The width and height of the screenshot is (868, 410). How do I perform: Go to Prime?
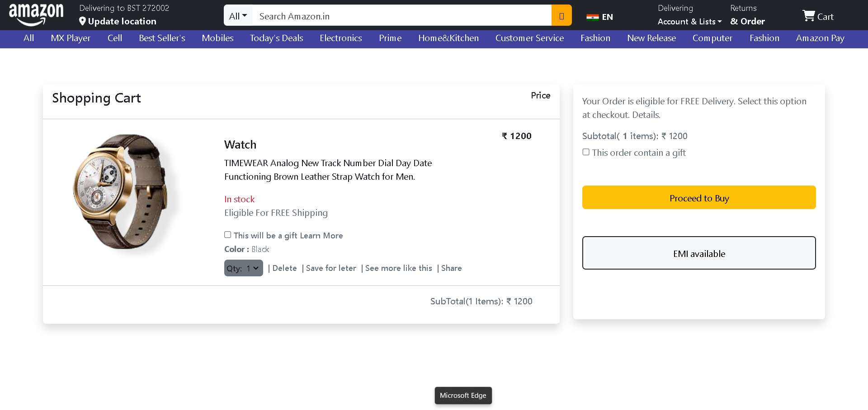(390, 38)
